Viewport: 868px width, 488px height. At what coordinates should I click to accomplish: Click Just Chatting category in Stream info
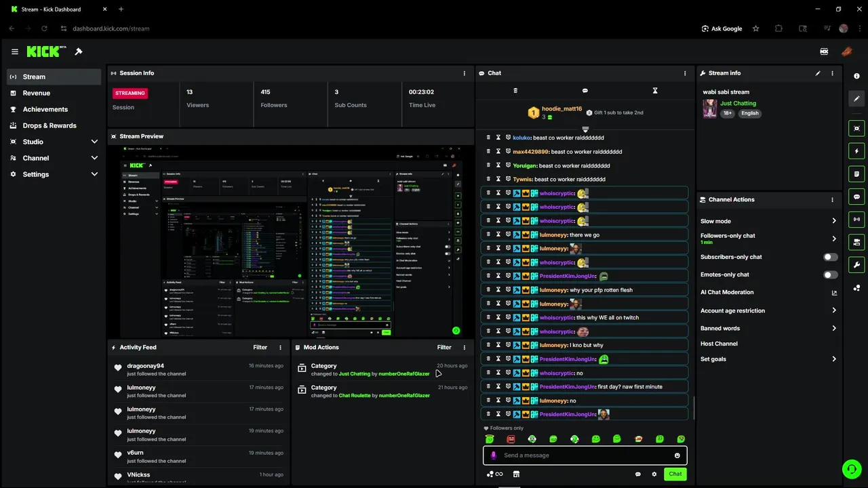pos(738,104)
